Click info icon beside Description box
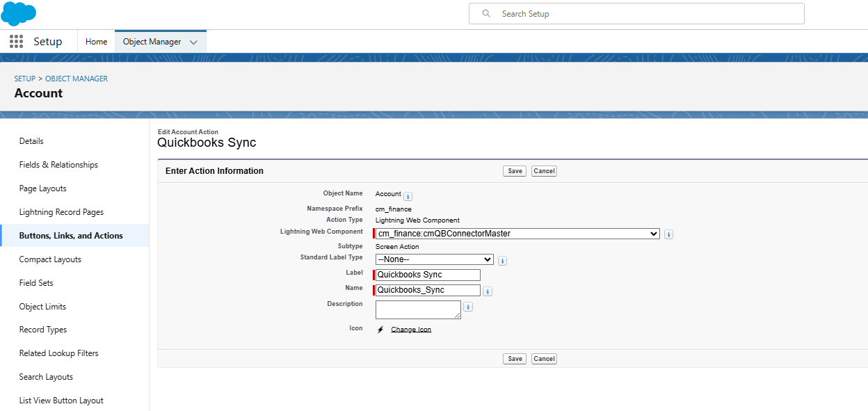Viewport: 868px width, 411px height. pyautogui.click(x=468, y=307)
